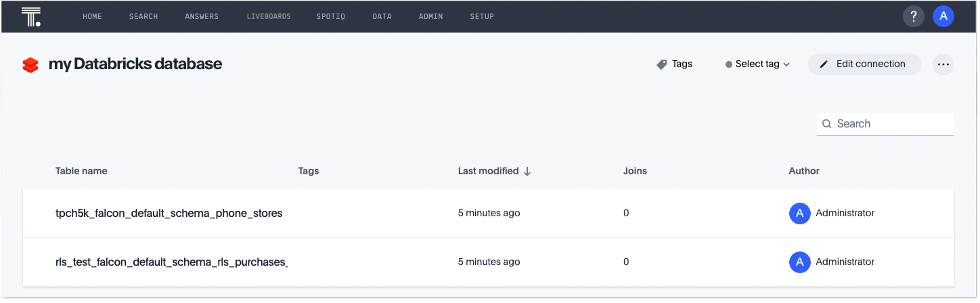Open tpch5k_falcon_default_schema_phone_stores table
The image size is (980, 303).
[169, 214]
